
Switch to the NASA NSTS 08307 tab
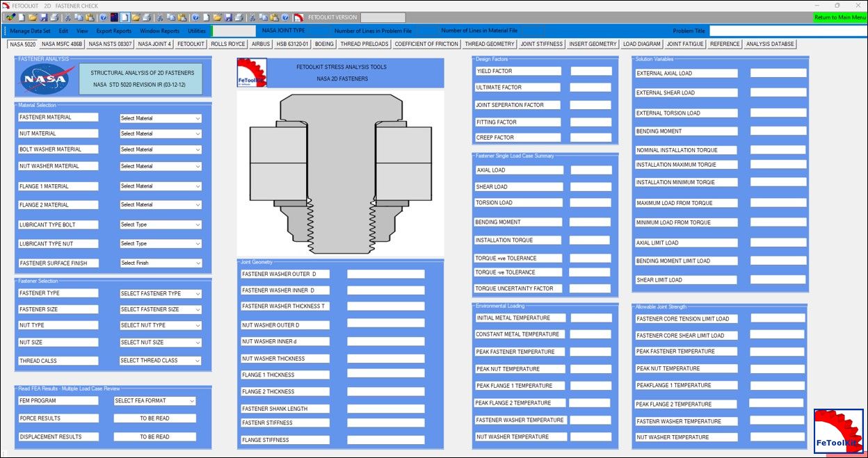(x=110, y=44)
